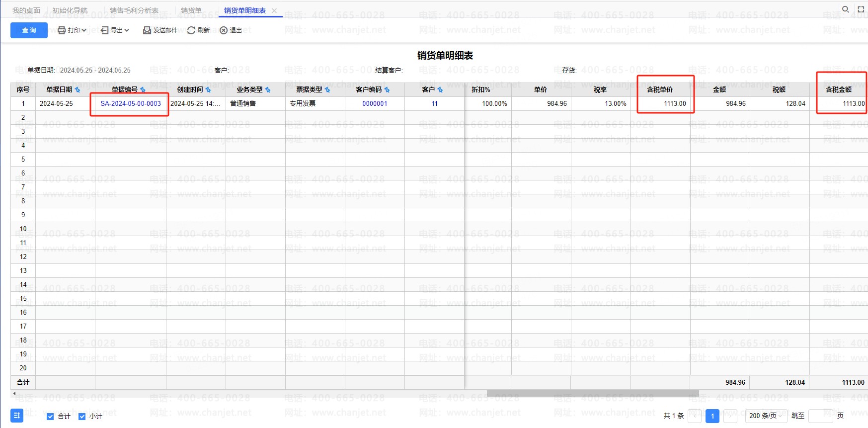Click the search magnifier icon at top right

tap(845, 9)
